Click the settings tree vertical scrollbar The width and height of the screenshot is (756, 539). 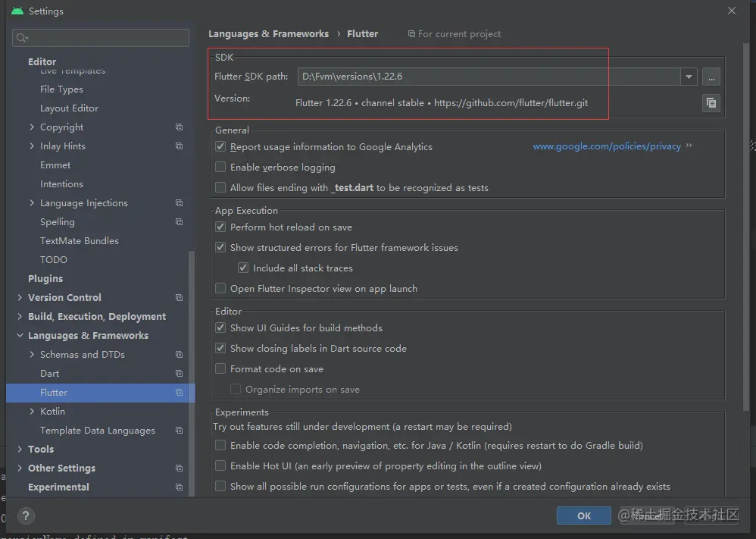tap(192, 373)
